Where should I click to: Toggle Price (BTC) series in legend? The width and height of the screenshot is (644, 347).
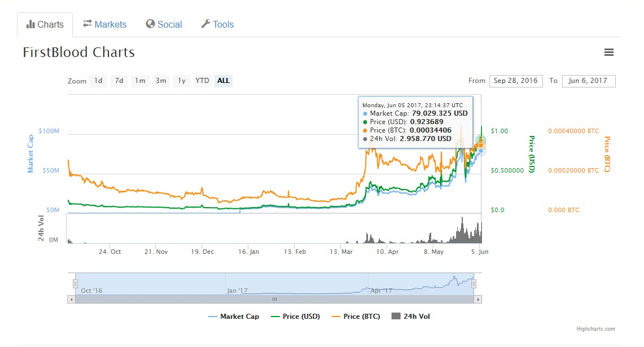(356, 316)
